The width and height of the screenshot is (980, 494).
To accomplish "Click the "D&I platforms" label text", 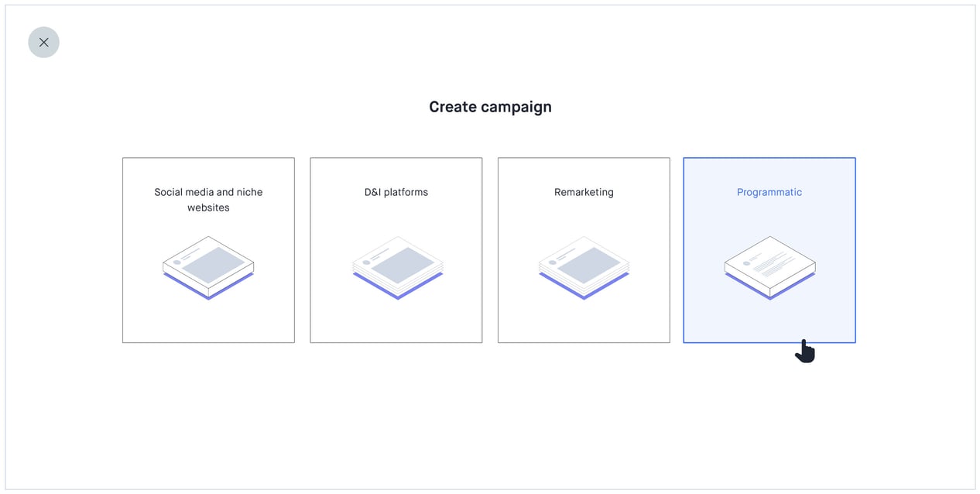I will [x=396, y=192].
